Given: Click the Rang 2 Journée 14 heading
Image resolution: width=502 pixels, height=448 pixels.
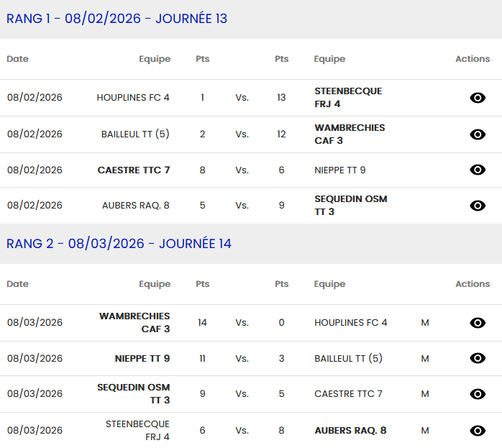Looking at the screenshot, I should pos(119,244).
